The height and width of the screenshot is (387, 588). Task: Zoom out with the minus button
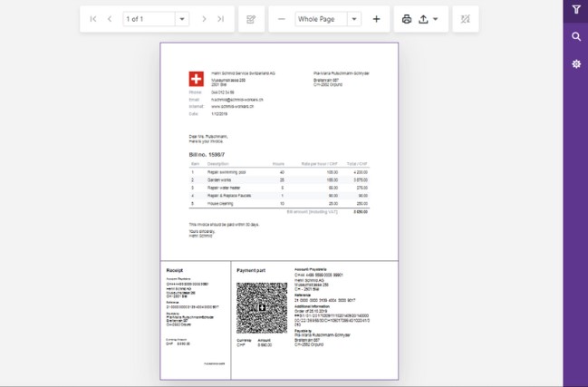[281, 19]
